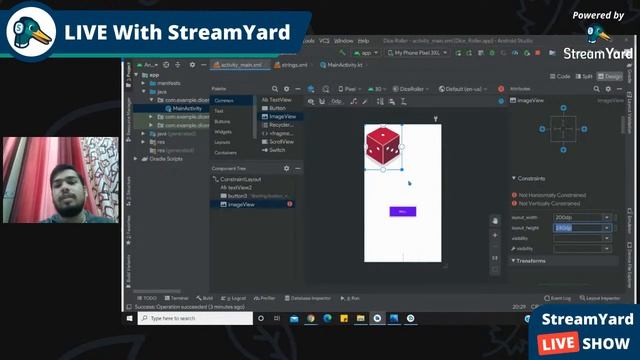Open the activity_main.xml editor tab
Viewport: 640px width, 360px height.
241,65
